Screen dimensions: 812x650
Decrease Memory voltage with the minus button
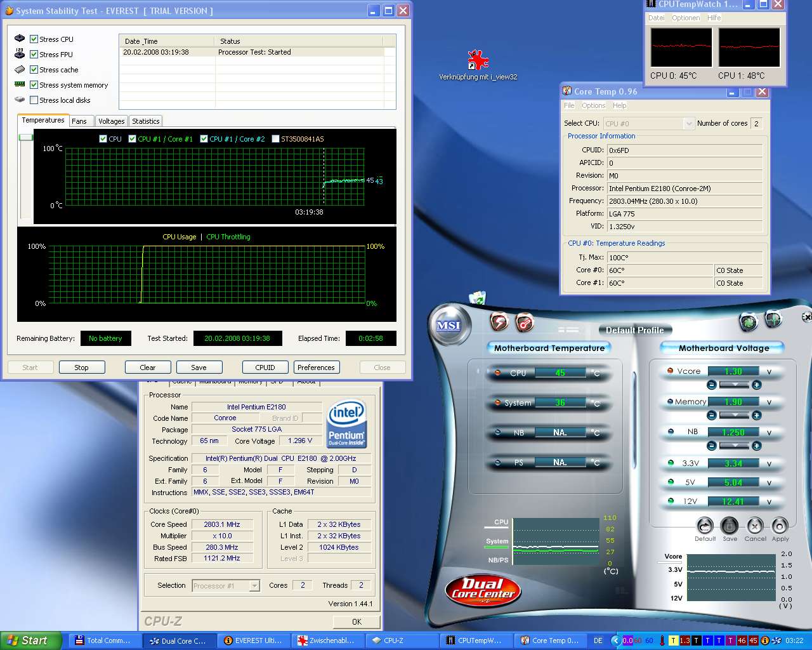[711, 415]
